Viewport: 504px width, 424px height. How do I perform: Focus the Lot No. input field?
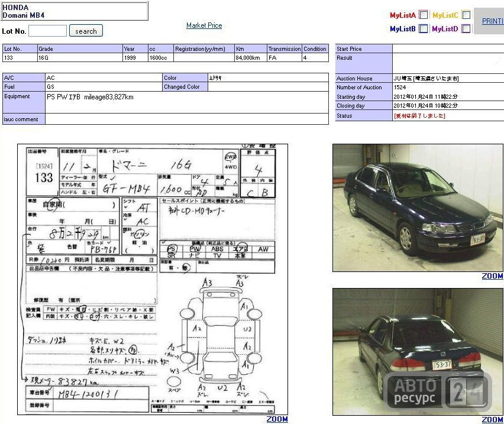click(x=47, y=31)
